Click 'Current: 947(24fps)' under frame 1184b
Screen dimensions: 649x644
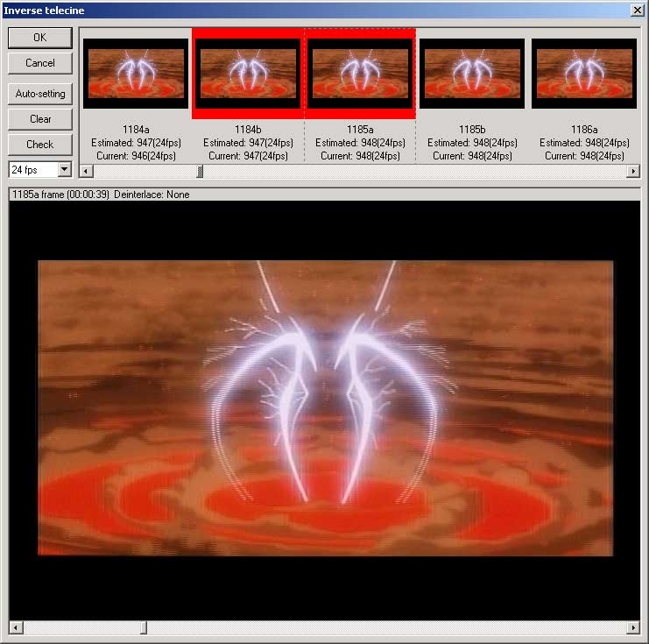(248, 156)
